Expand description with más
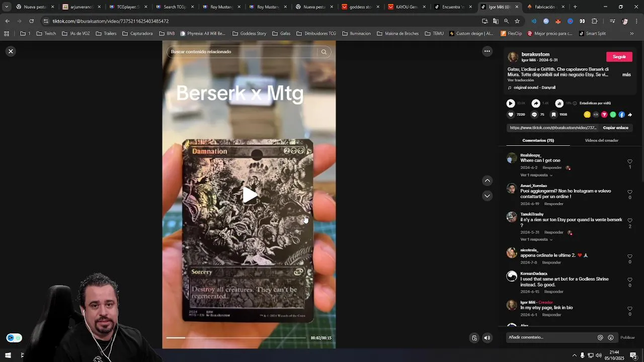 (x=626, y=74)
